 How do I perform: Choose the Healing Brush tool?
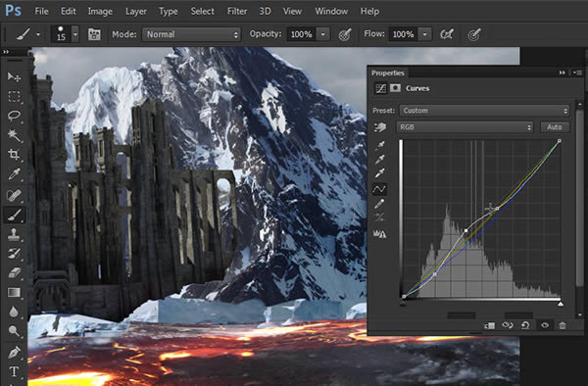pos(15,195)
